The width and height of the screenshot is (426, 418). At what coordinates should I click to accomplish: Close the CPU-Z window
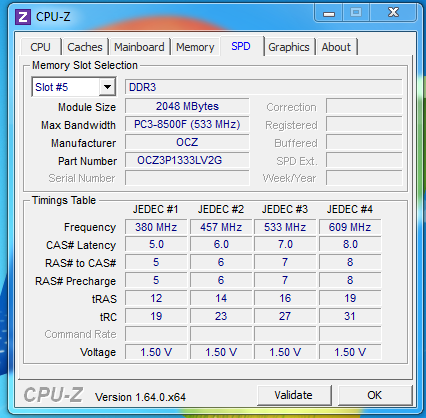[x=394, y=13]
